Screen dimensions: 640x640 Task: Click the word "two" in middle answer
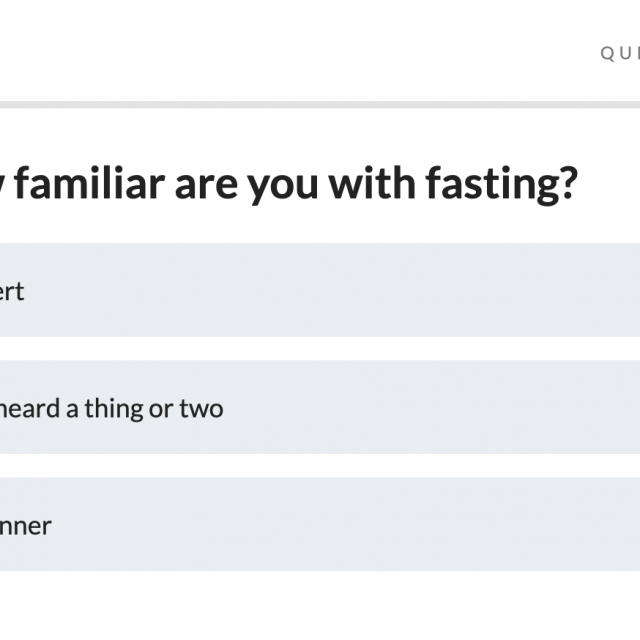(200, 408)
